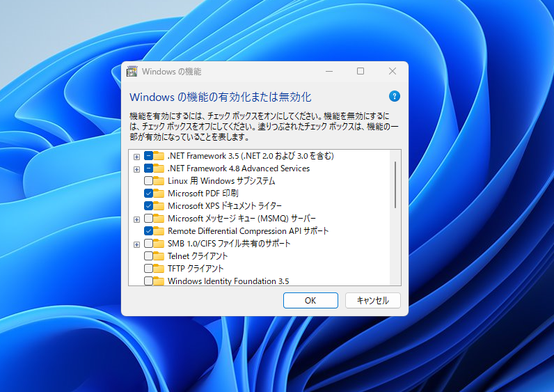Enable Linux 用 Windows サブシステム checkbox
554x392 pixels.
[x=148, y=181]
